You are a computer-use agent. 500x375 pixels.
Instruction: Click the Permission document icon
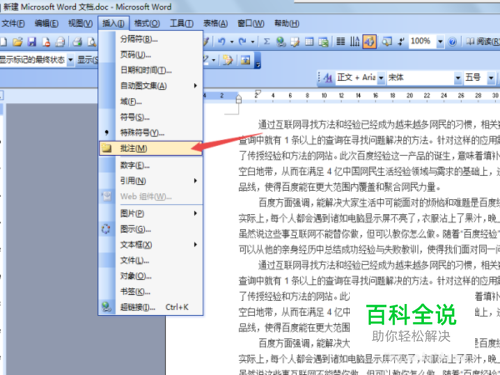coord(46,42)
